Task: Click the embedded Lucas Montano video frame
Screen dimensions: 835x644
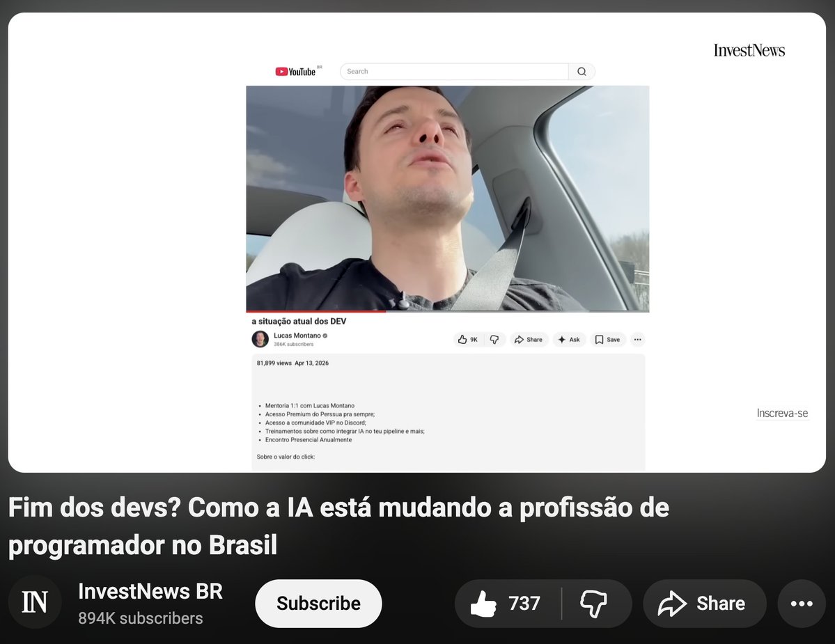Action: tap(447, 198)
